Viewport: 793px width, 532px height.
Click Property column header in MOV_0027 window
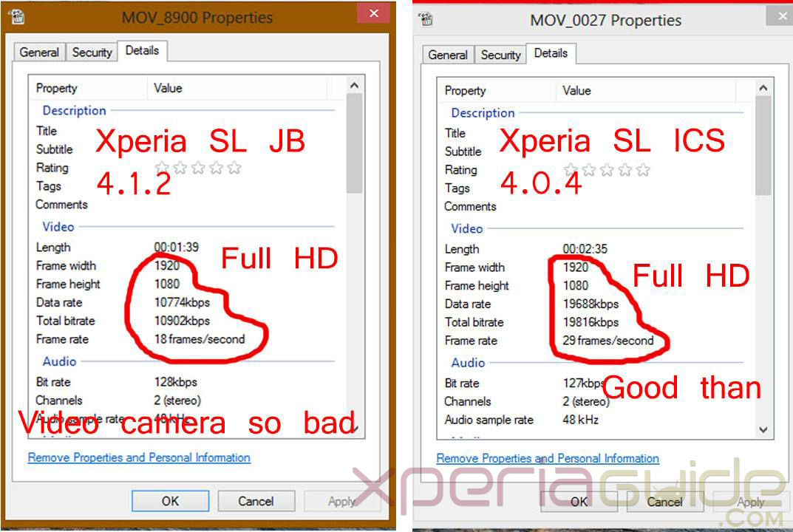pyautogui.click(x=497, y=91)
